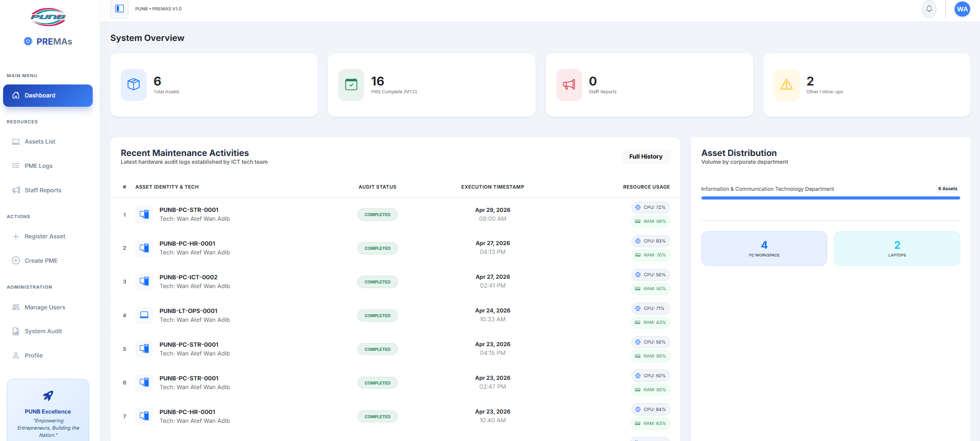Open the PME Complete (MTD) summary card

431,85
